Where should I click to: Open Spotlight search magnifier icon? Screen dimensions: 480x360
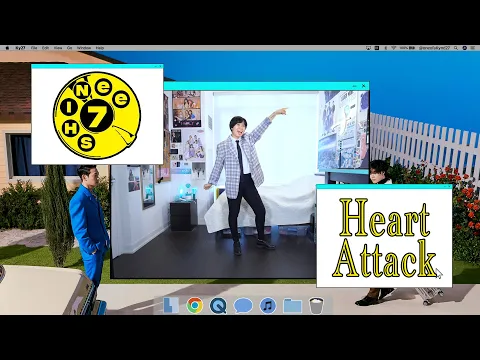pyautogui.click(x=456, y=48)
